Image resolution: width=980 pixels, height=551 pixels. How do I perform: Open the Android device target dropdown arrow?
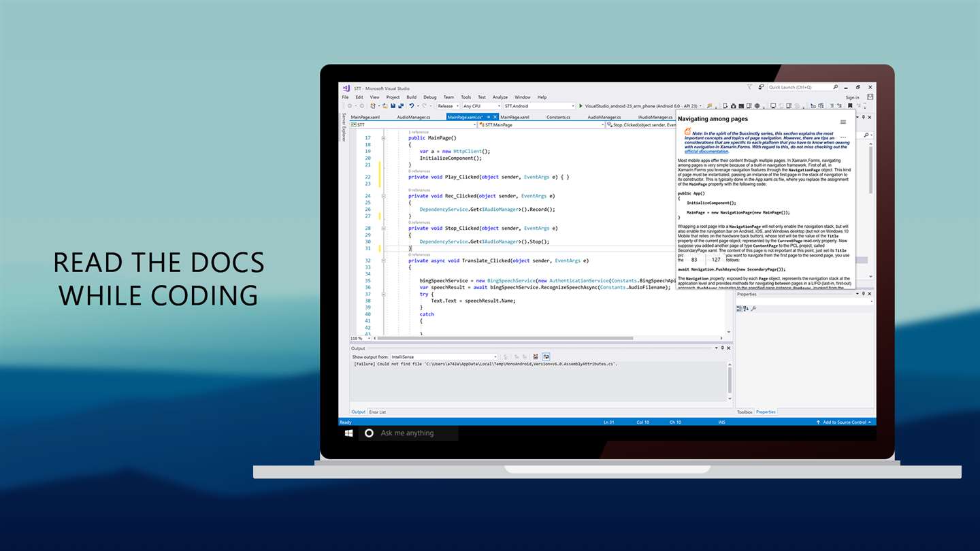pos(701,106)
